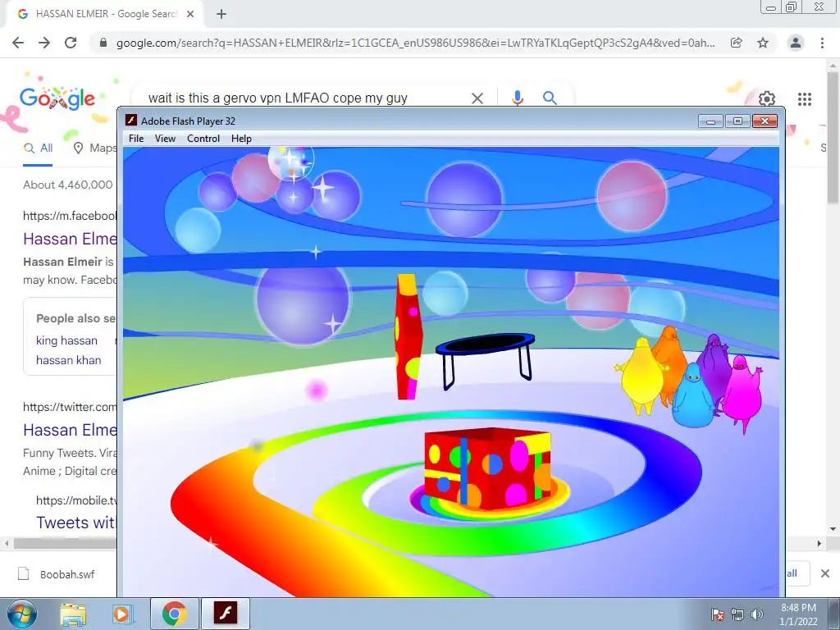The width and height of the screenshot is (840, 630).
Task: Open Chrome three-dot menu
Action: (x=822, y=43)
